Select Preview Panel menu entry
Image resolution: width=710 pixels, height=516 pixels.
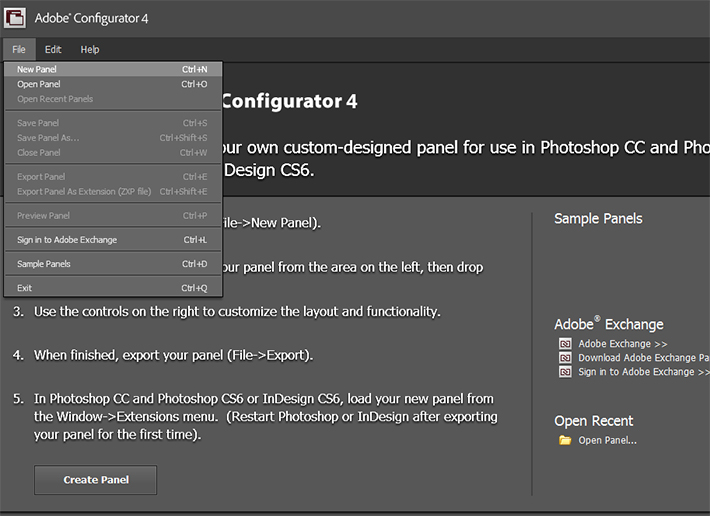[x=113, y=216]
